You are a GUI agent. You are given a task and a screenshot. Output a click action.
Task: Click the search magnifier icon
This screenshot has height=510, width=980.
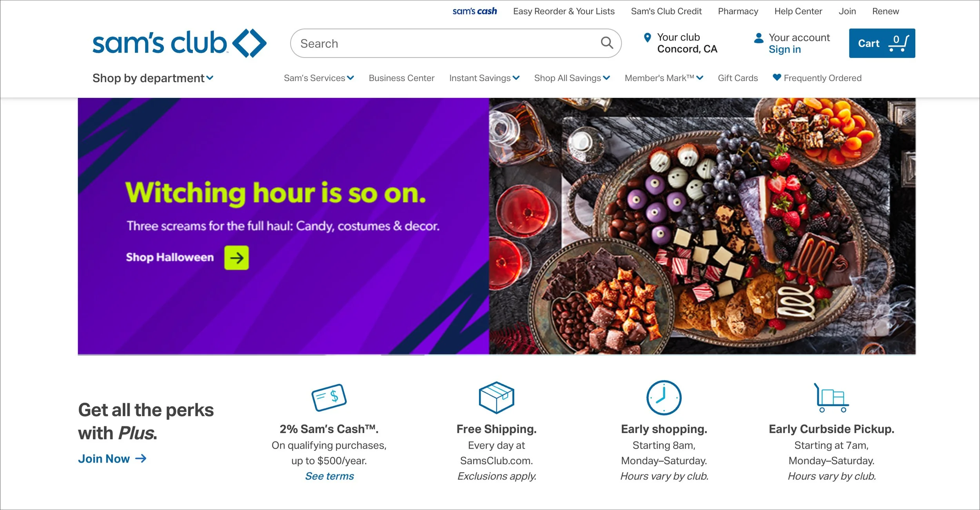pos(606,43)
